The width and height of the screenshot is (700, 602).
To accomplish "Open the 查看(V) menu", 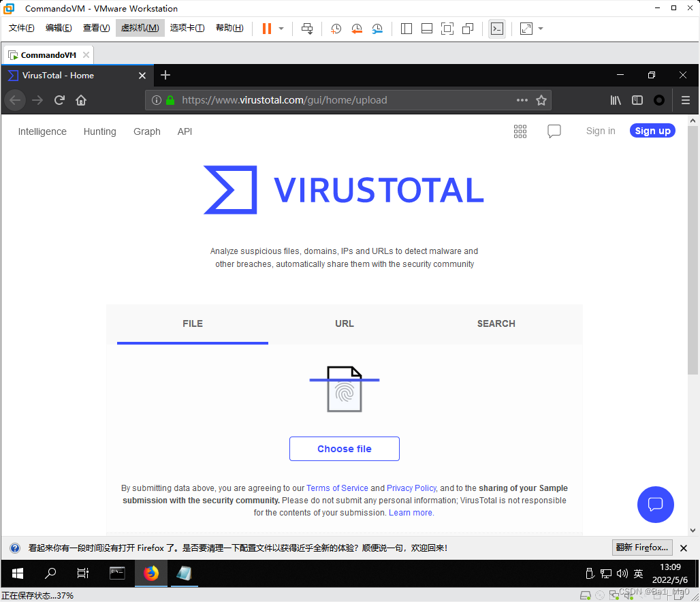I will tap(97, 28).
